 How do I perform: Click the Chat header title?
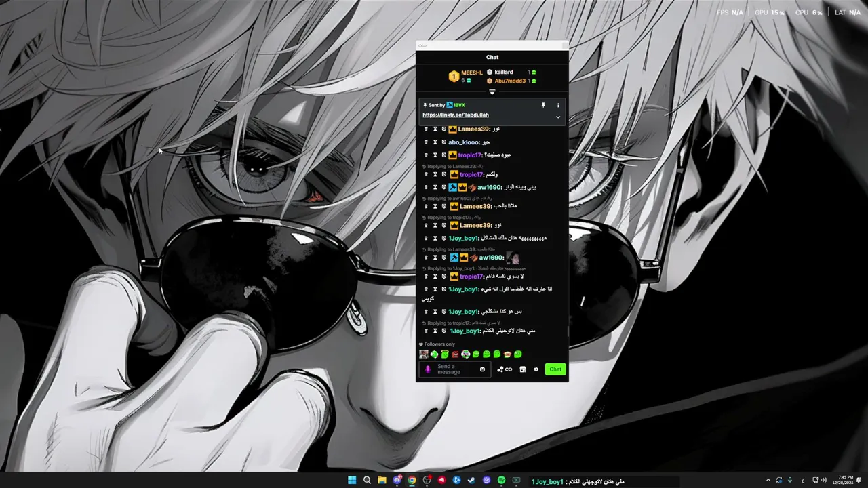(492, 58)
